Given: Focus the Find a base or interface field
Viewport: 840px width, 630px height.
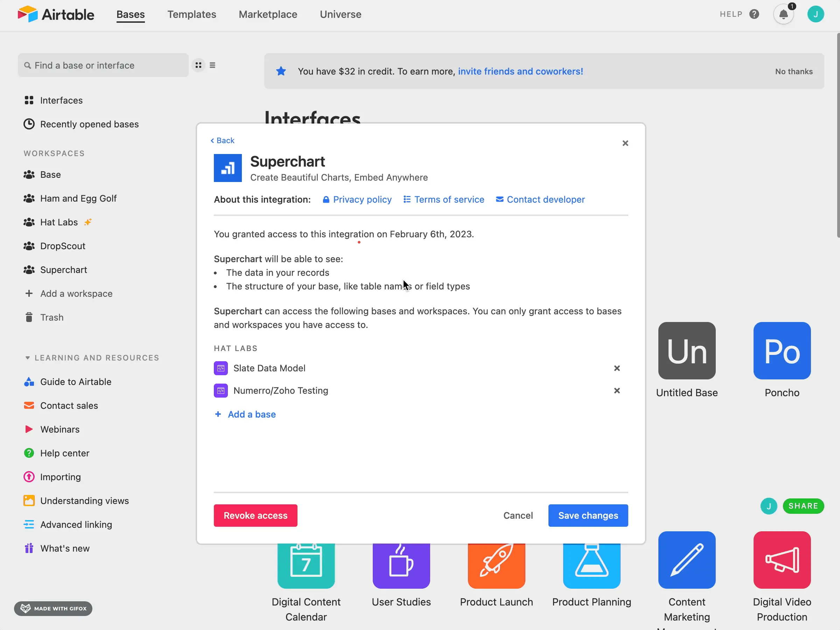Looking at the screenshot, I should click(103, 65).
